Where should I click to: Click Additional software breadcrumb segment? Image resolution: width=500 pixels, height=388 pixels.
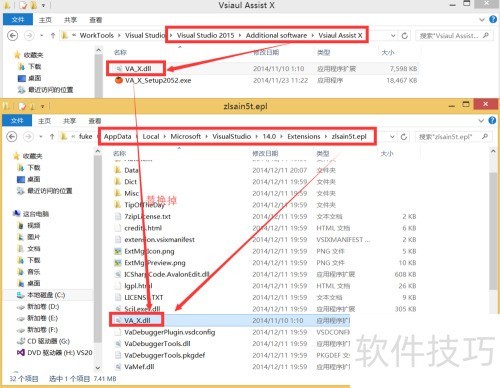click(276, 35)
